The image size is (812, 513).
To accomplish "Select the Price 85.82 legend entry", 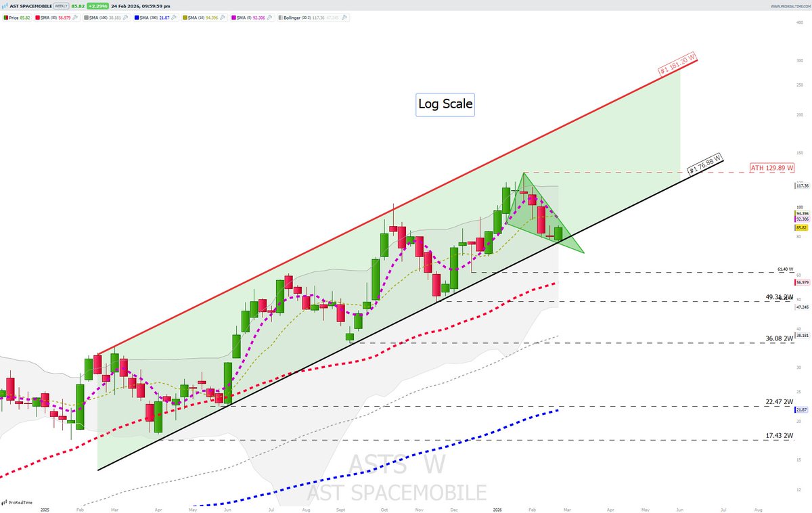I will 16,18.
